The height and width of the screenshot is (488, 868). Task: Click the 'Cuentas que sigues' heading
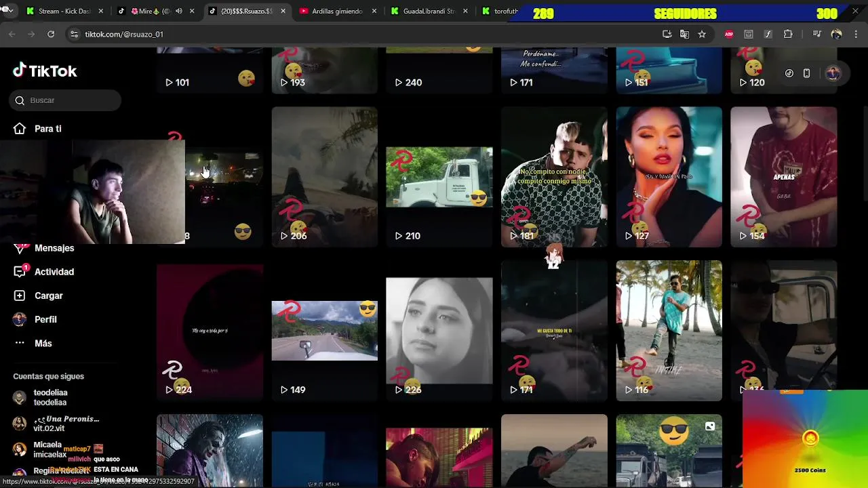pos(49,376)
